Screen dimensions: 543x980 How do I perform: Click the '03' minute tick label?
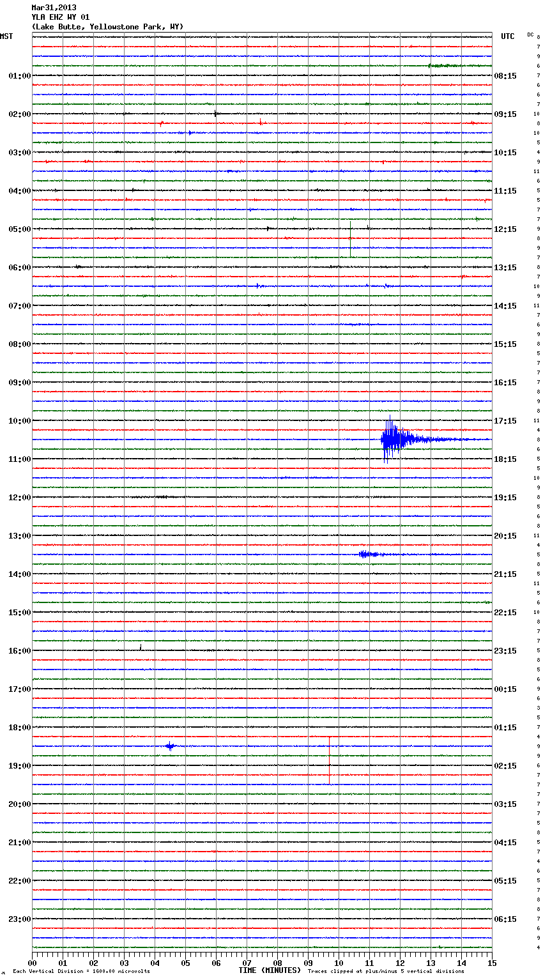pos(124,963)
